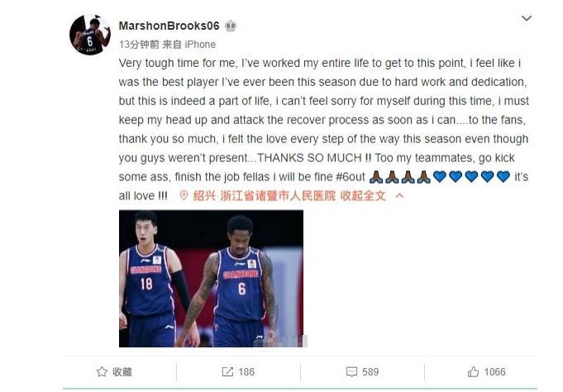Click the MarshonBrooks06 username
The height and width of the screenshot is (392, 563).
pos(169,26)
